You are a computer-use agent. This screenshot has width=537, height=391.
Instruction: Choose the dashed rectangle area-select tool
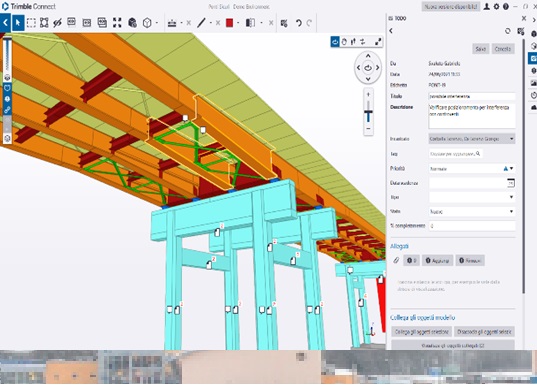point(31,23)
